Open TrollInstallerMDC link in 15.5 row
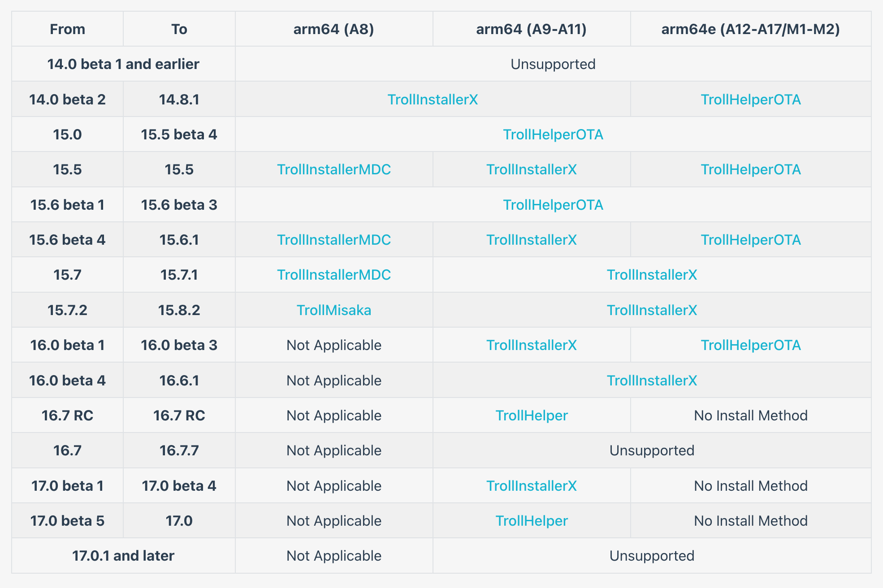This screenshot has height=588, width=883. [334, 169]
